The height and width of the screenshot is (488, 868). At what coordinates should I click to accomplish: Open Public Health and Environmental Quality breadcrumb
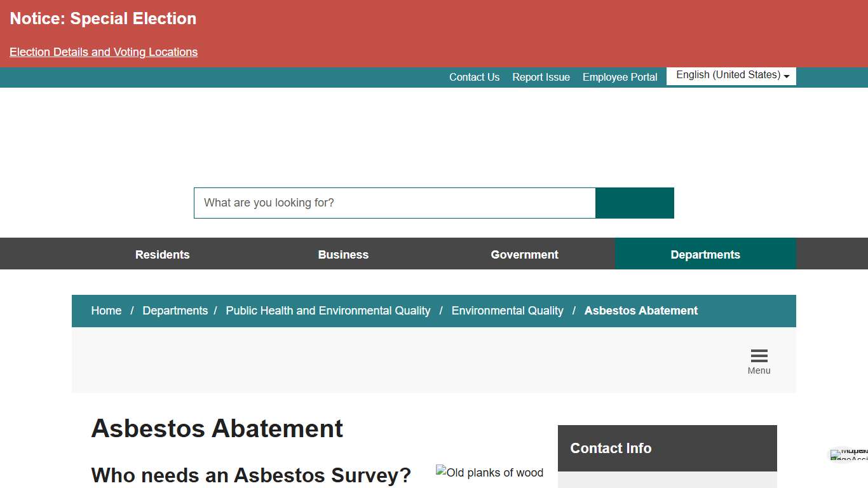(328, 311)
